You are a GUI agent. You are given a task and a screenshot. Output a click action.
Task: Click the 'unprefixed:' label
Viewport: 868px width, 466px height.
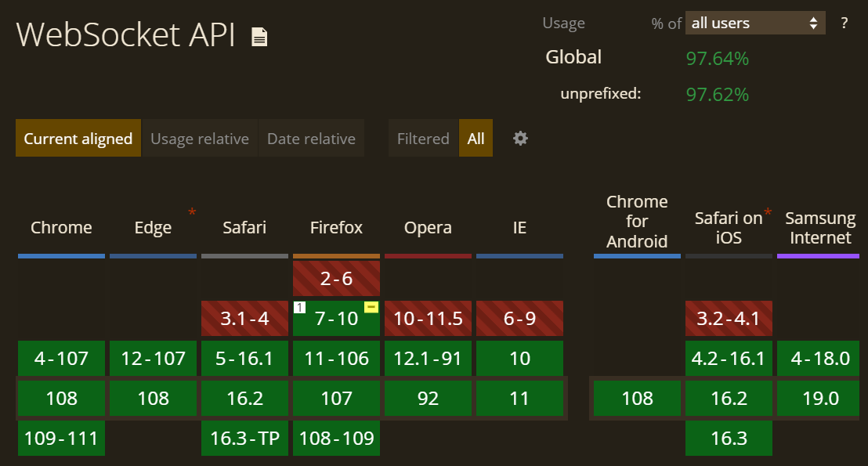[x=601, y=93]
